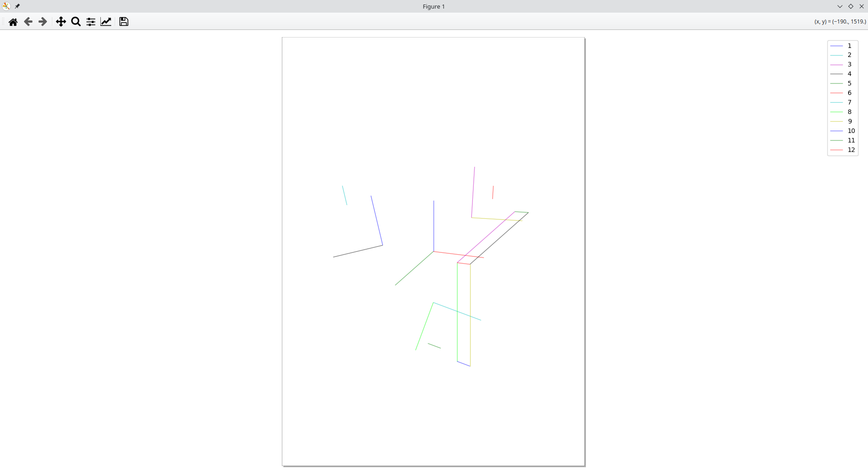Reset view with the Home icon
Screen dimensions: 868x474
pos(13,22)
